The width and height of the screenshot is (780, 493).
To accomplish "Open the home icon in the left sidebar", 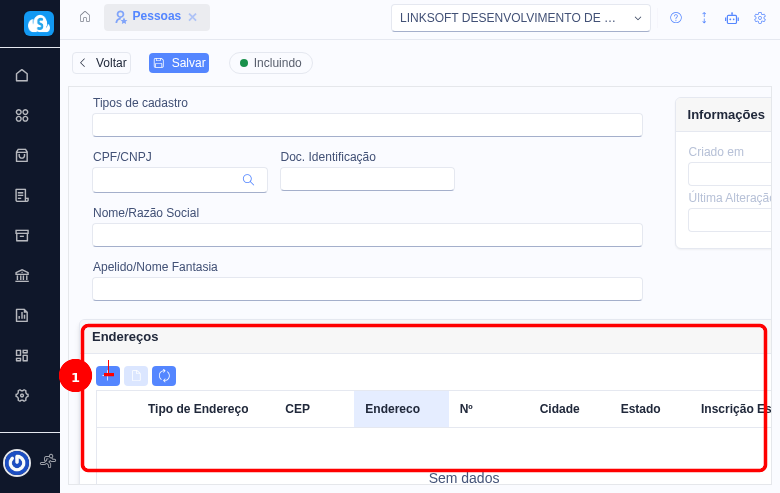I will 22,75.
